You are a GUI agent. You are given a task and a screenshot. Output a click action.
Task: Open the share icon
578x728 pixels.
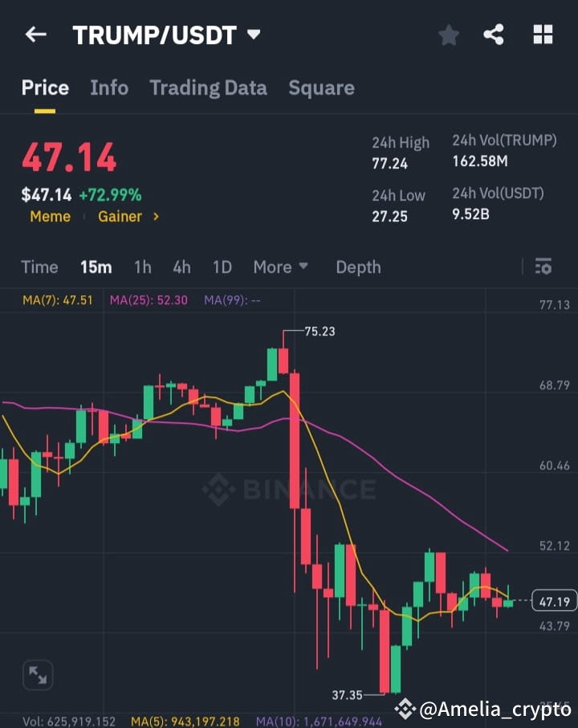495,34
